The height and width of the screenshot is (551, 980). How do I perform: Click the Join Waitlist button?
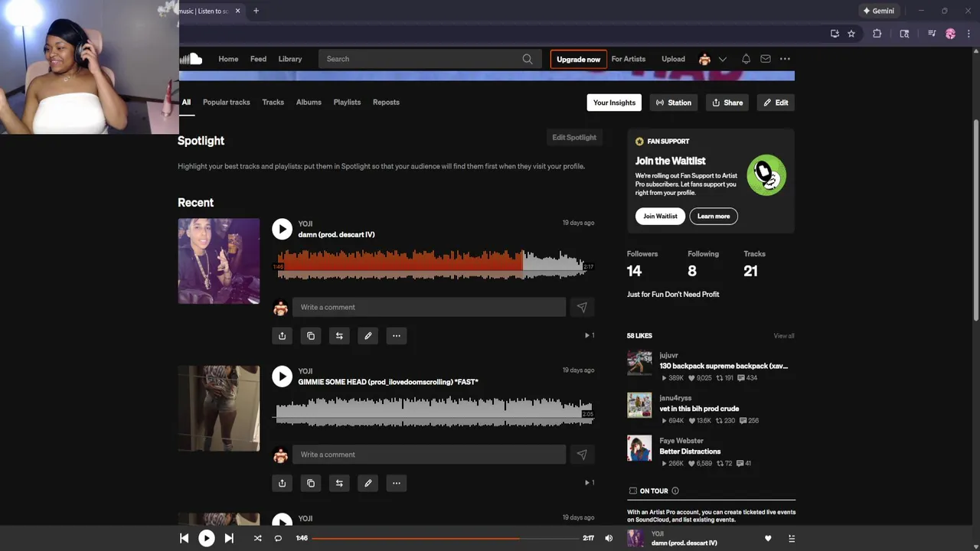pos(660,216)
